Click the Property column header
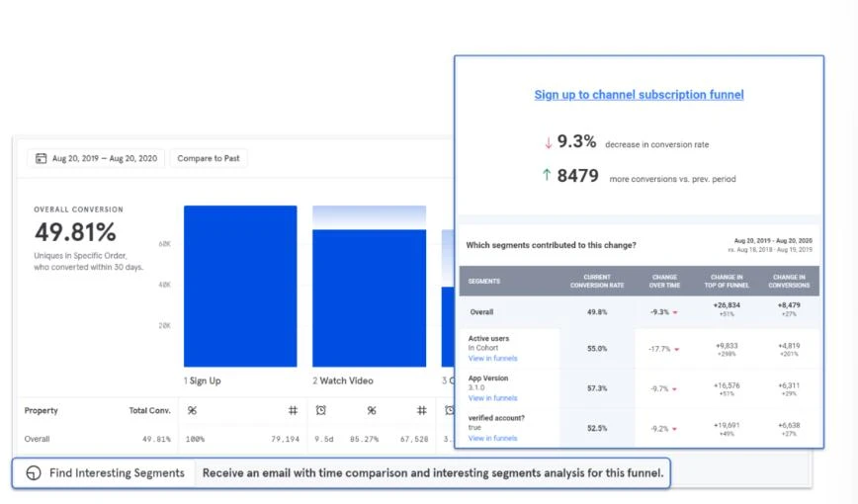Viewport: 858px width, 504px height. [x=42, y=411]
